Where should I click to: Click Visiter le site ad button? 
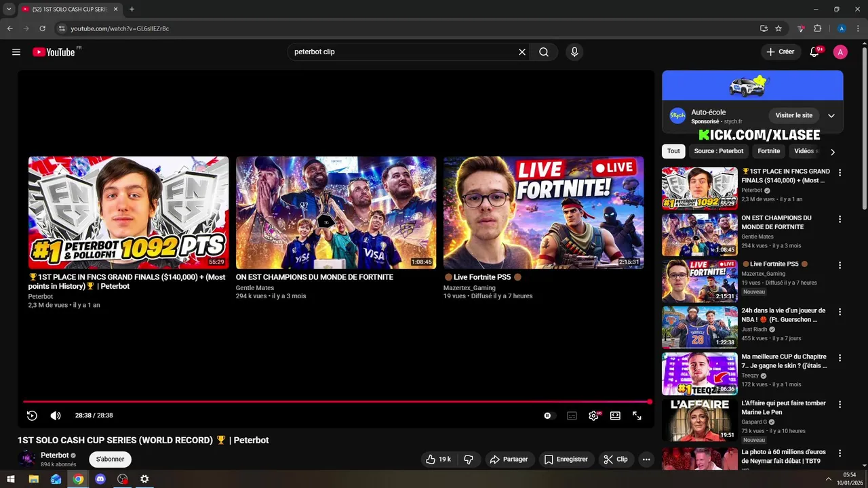(794, 116)
